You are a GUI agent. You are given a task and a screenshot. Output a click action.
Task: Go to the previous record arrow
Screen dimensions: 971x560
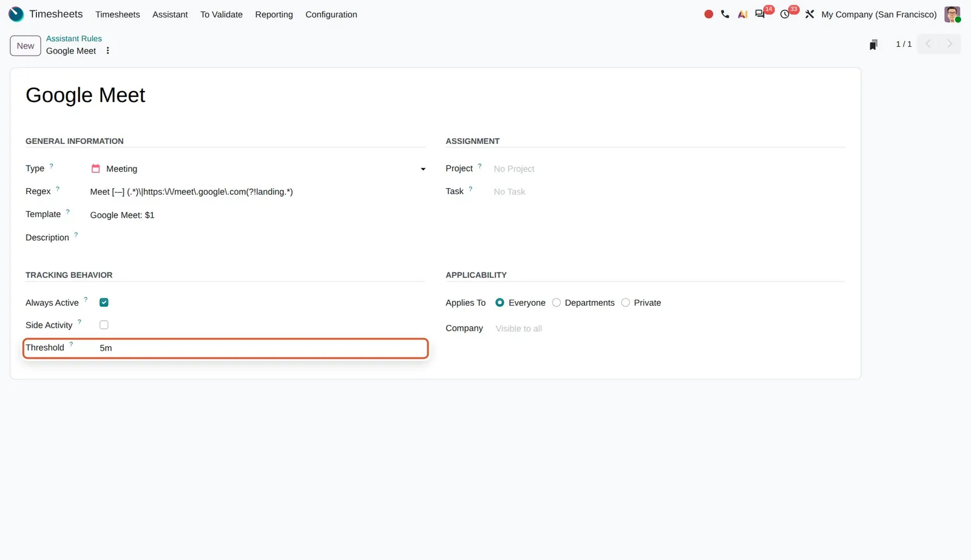(x=928, y=44)
